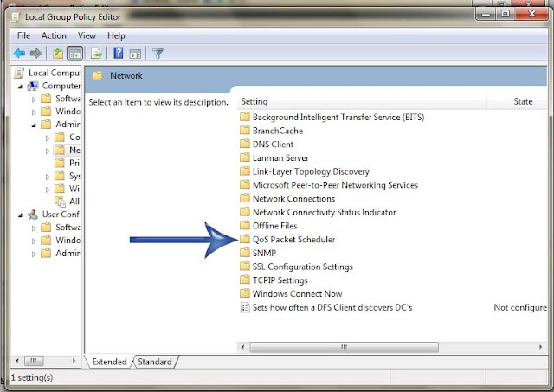Click right arrow of tree pane scrollbar

click(74, 361)
